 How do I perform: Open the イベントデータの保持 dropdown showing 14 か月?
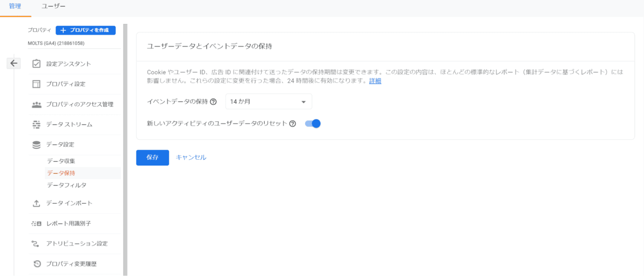click(x=268, y=101)
